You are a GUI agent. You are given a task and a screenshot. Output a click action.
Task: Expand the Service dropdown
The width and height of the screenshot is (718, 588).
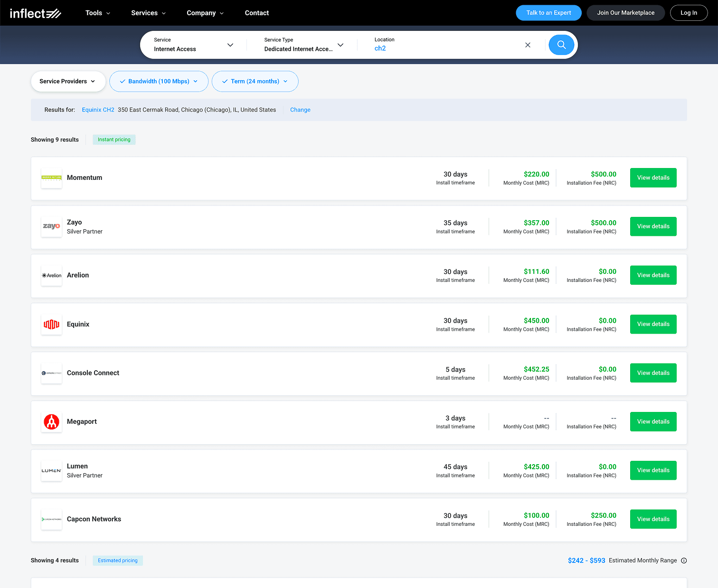click(193, 45)
